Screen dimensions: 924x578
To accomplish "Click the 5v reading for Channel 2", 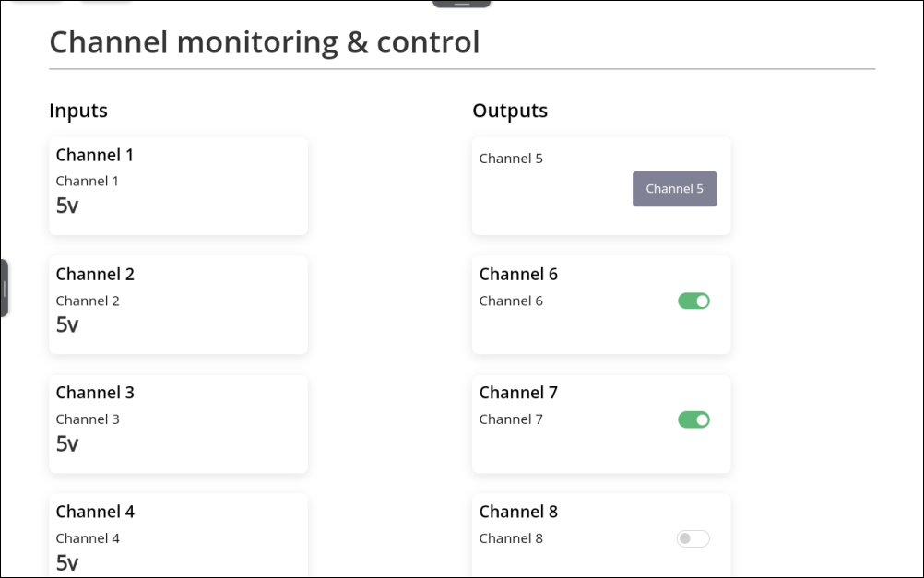I will pos(67,324).
